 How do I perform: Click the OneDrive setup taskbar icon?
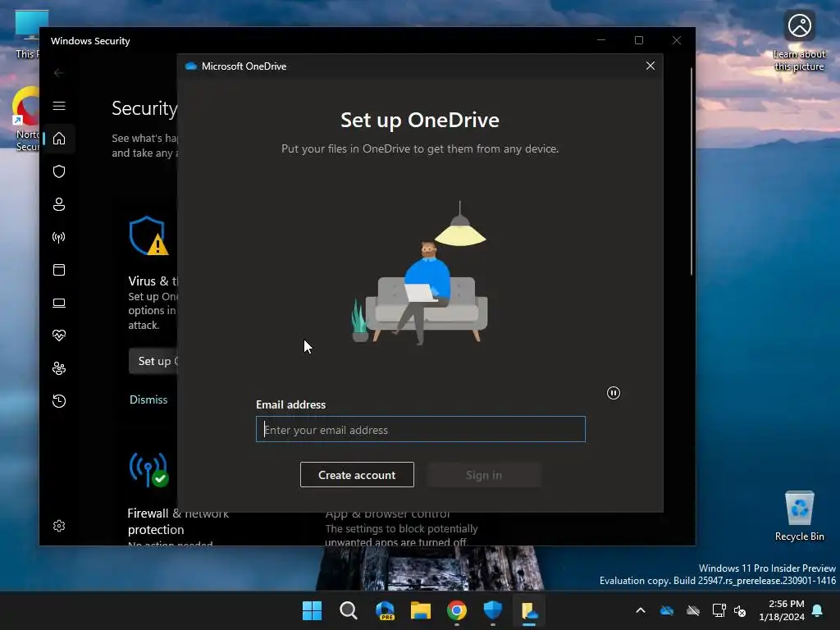(x=529, y=610)
